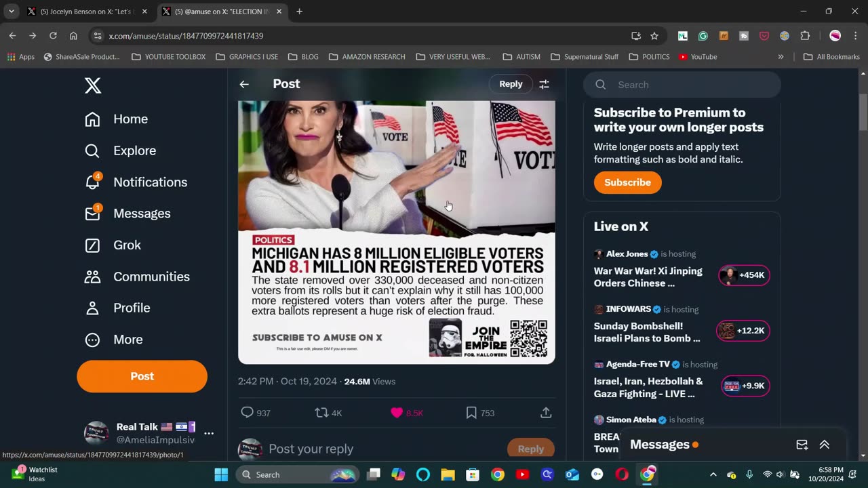Open the X logo home link

[x=93, y=85]
